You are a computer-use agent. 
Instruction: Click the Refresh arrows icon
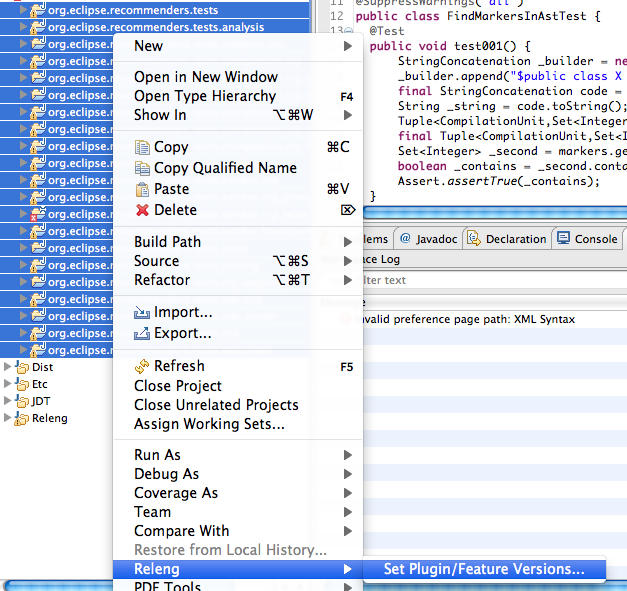tap(142, 366)
